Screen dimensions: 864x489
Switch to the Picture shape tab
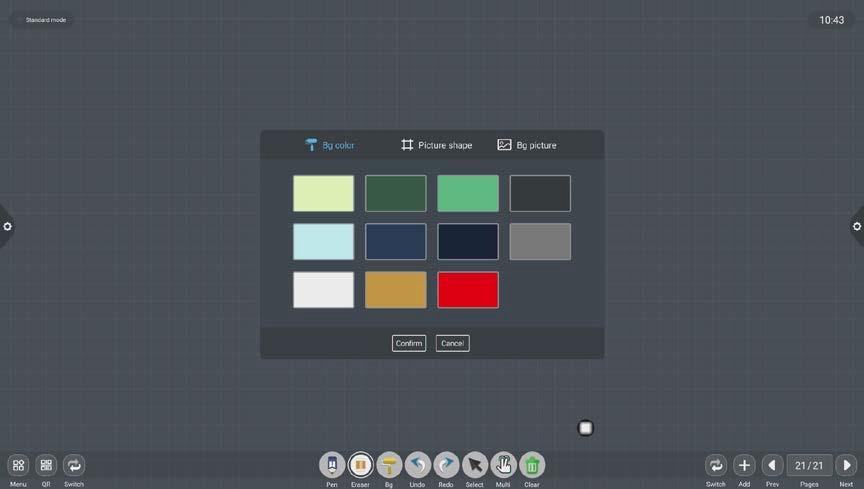pos(436,145)
